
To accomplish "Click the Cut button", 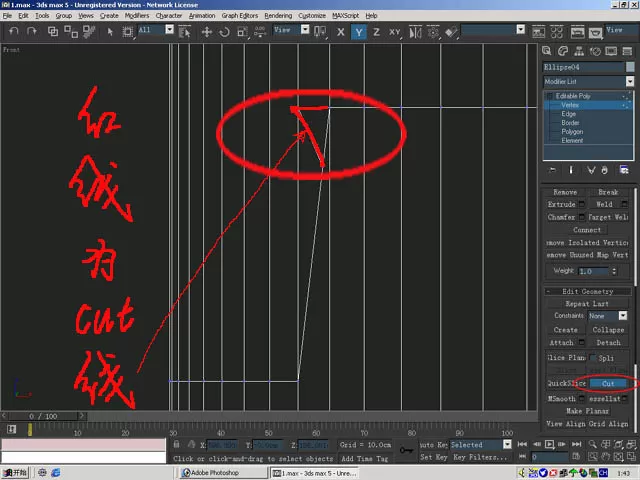I will pyautogui.click(x=608, y=383).
